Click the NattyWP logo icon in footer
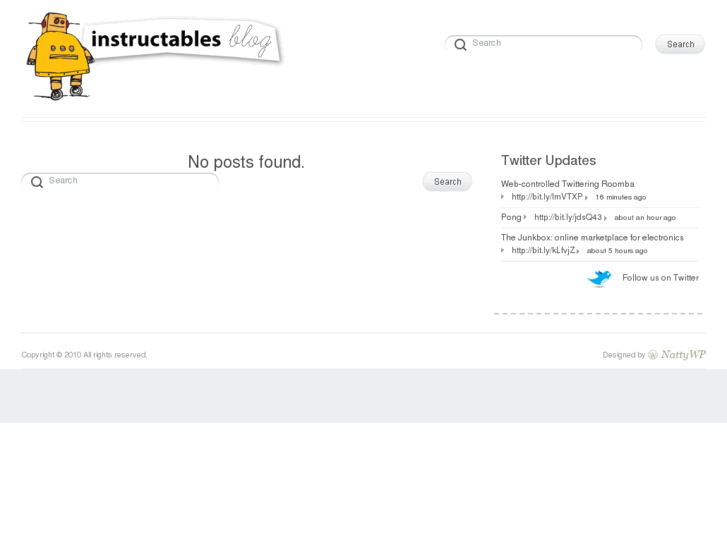 pyautogui.click(x=653, y=355)
